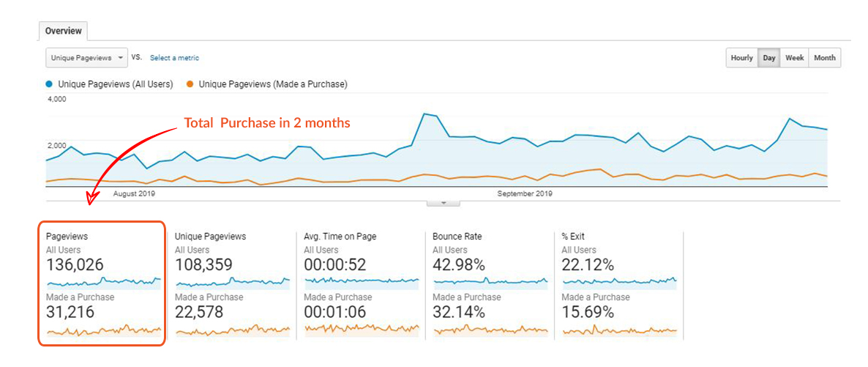Screen dimensions: 868x367
Task: Click the Unique Pageviews (All Users) legend label
Action: pyautogui.click(x=115, y=84)
